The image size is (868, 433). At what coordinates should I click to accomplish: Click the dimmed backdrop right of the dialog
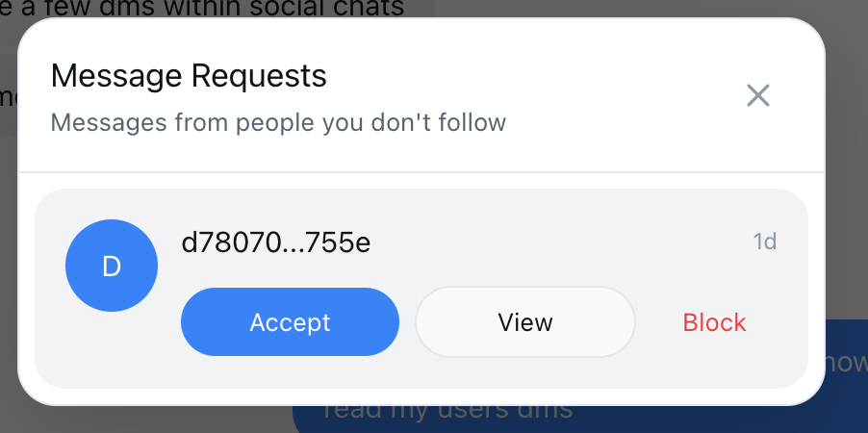847,192
